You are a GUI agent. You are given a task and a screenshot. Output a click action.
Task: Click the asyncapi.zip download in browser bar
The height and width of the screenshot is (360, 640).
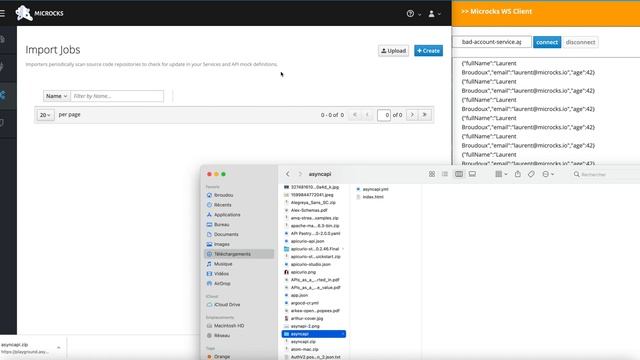pos(25,348)
